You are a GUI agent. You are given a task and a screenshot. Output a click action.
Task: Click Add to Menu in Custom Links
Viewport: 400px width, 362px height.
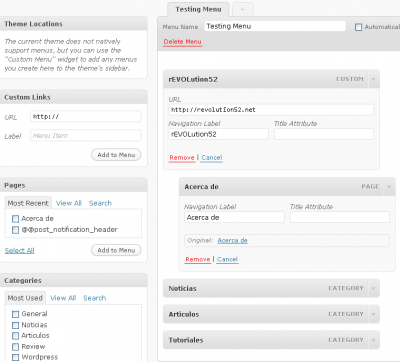(x=116, y=155)
